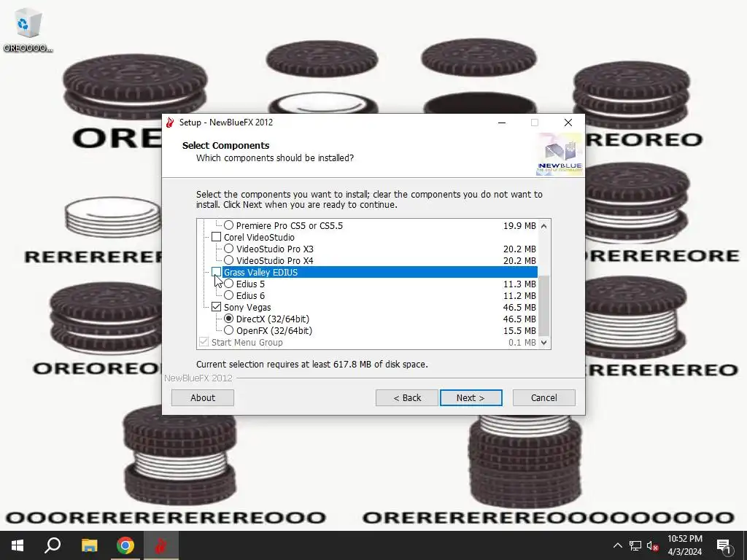Screen dimensions: 747x560
Task: Select the DirectX (32/64bit) option
Action: point(228,319)
